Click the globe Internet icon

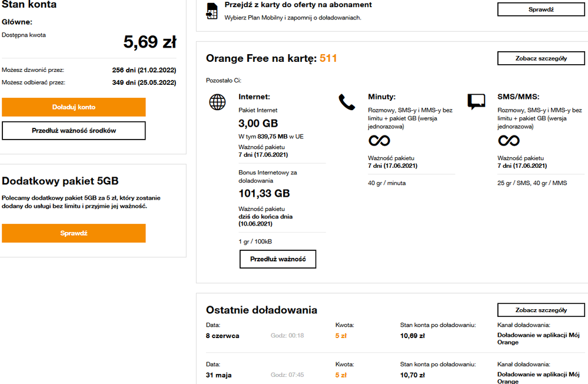217,102
